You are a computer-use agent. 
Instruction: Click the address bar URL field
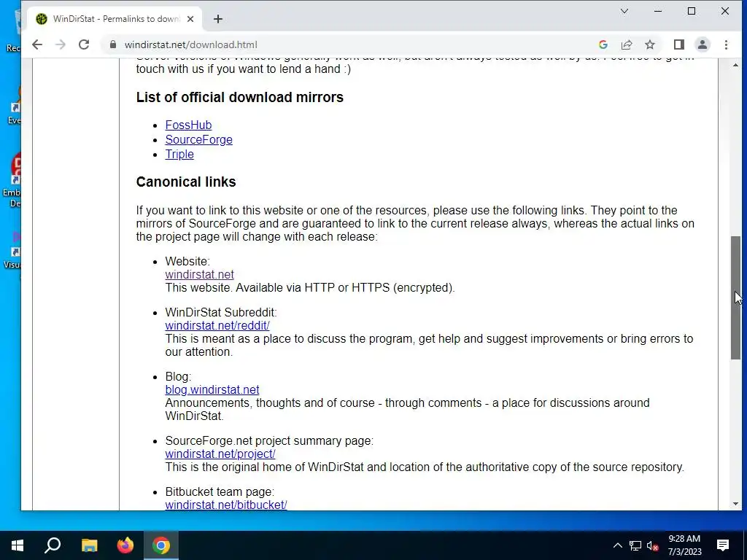tap(352, 44)
